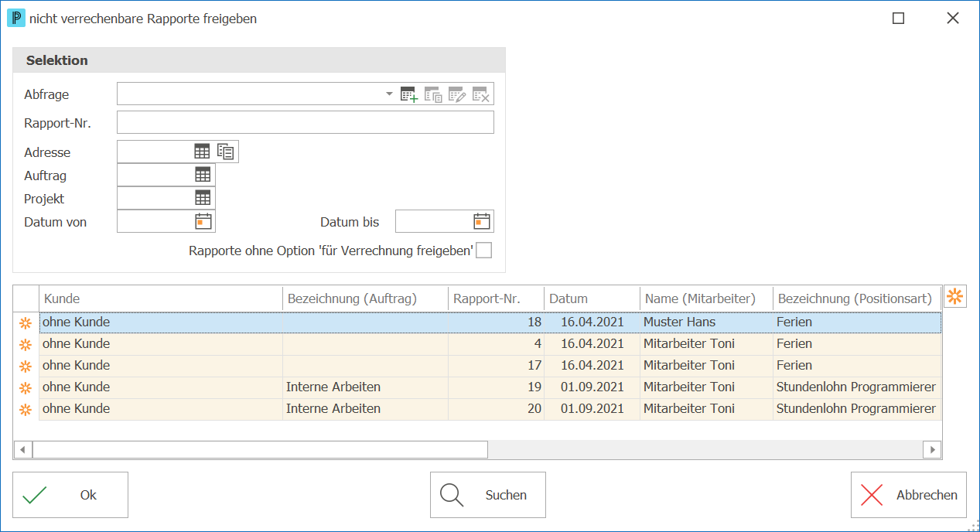Click the row marker for Rapport-Nr. 4
The height and width of the screenshot is (532, 980).
pos(26,344)
